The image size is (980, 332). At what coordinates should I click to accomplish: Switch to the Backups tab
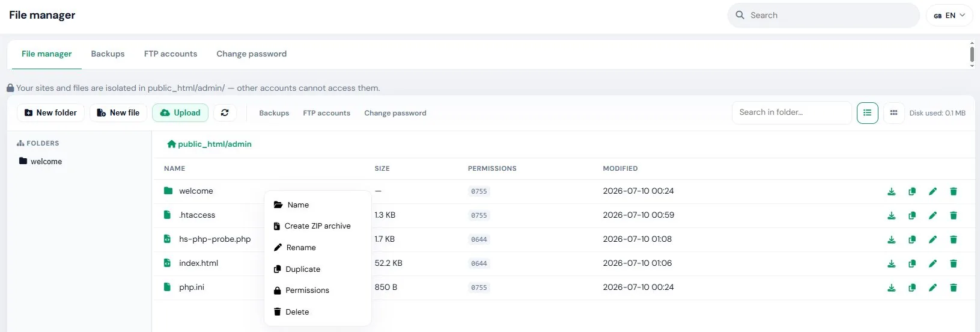coord(108,54)
